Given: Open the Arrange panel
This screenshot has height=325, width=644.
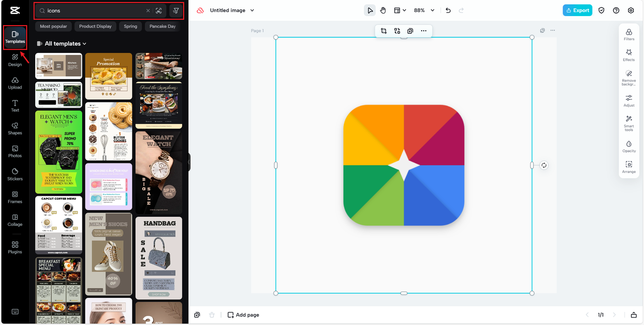Looking at the screenshot, I should tap(629, 167).
